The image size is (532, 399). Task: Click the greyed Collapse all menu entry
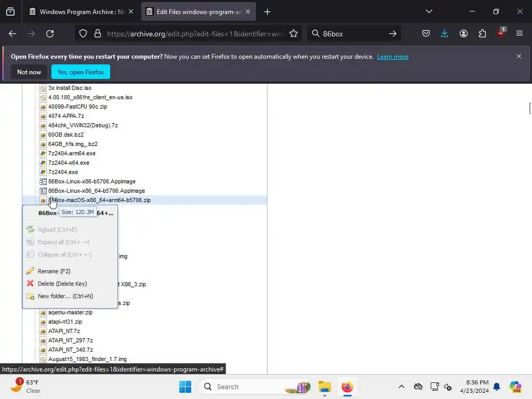point(70,255)
